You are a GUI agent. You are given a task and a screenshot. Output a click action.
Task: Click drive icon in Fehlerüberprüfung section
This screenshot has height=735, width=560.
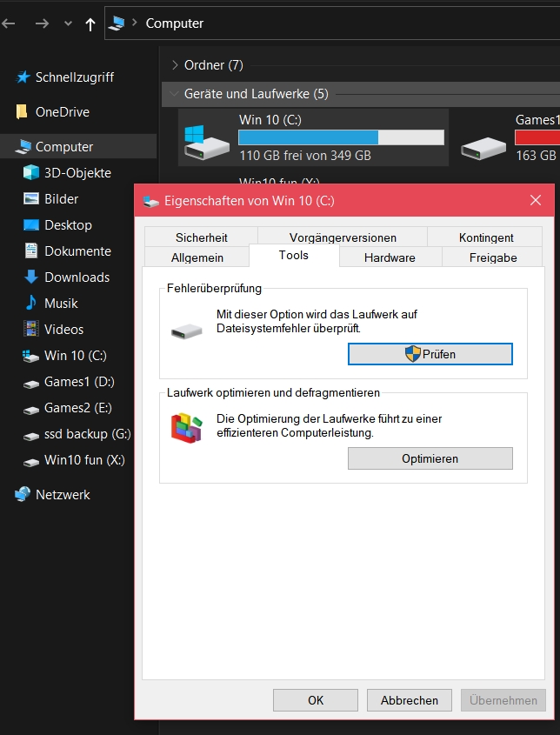coord(186,331)
